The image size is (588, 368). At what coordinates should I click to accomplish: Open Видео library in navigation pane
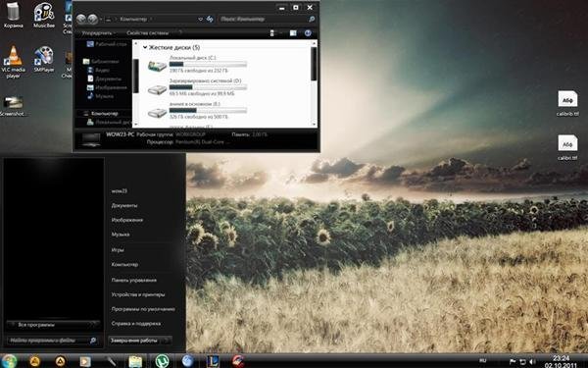(x=98, y=70)
